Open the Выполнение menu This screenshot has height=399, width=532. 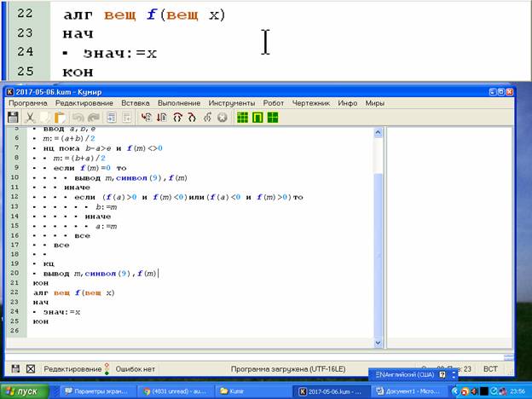(179, 103)
